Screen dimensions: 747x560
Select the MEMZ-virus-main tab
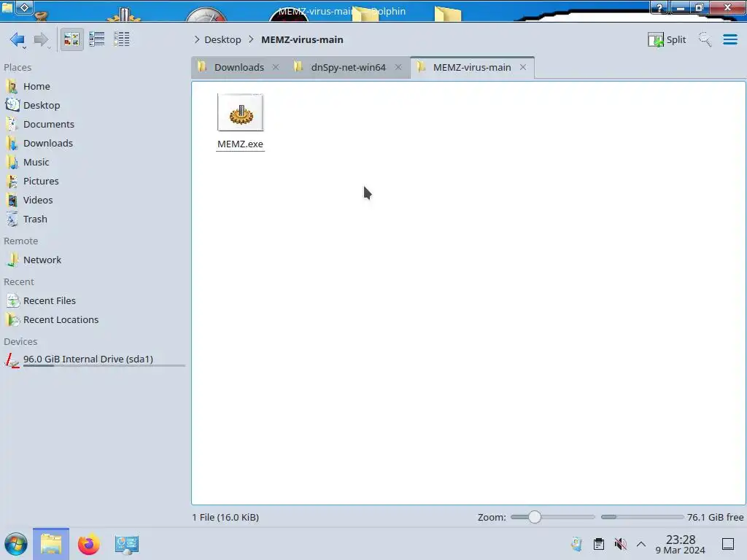point(472,67)
